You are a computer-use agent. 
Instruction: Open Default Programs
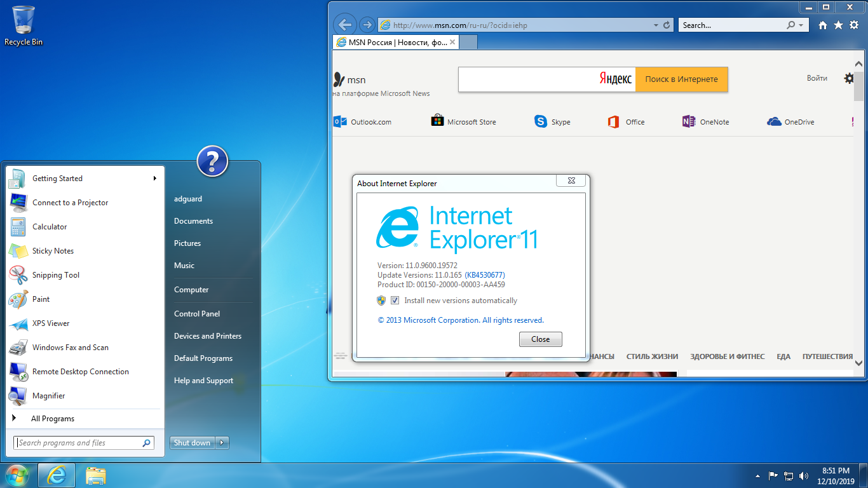(203, 358)
